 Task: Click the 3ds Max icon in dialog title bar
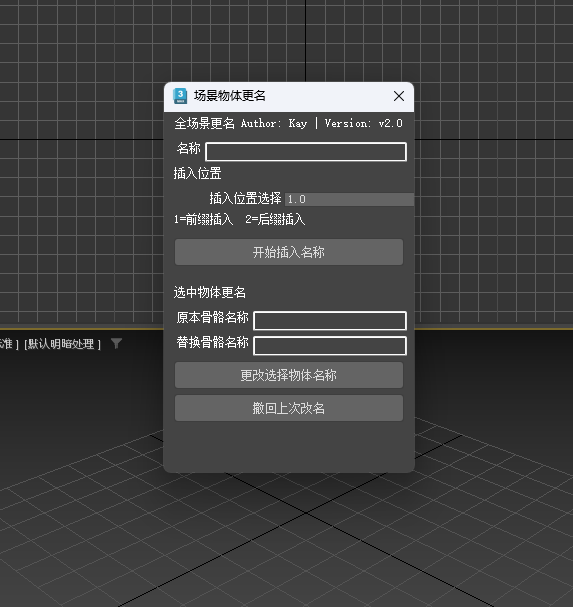pos(180,96)
